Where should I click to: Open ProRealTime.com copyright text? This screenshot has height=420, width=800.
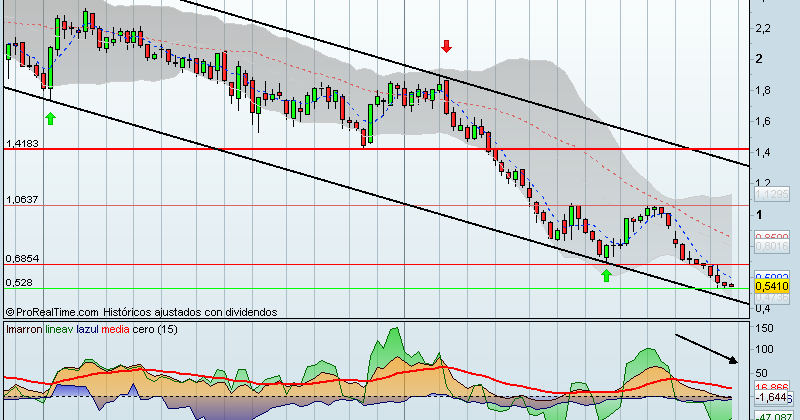click(52, 312)
